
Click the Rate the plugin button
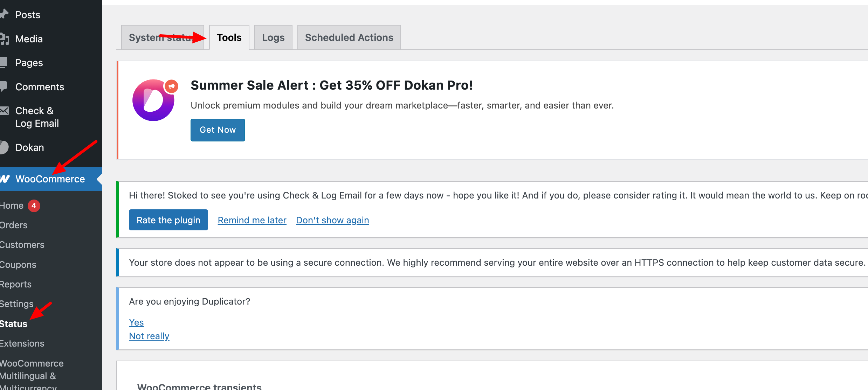point(168,220)
